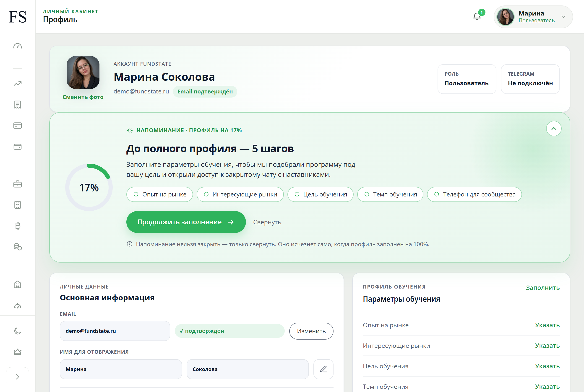Click the pencil edit name icon
This screenshot has height=392, width=584.
click(323, 369)
